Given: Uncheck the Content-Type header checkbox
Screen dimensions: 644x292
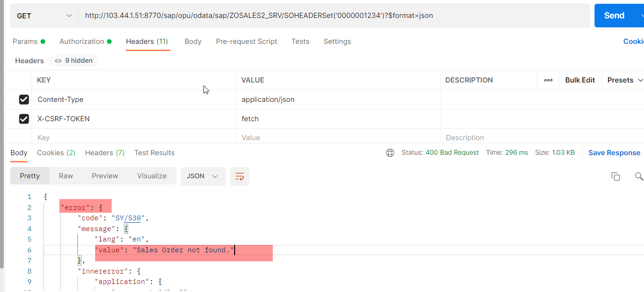Looking at the screenshot, I should (24, 100).
